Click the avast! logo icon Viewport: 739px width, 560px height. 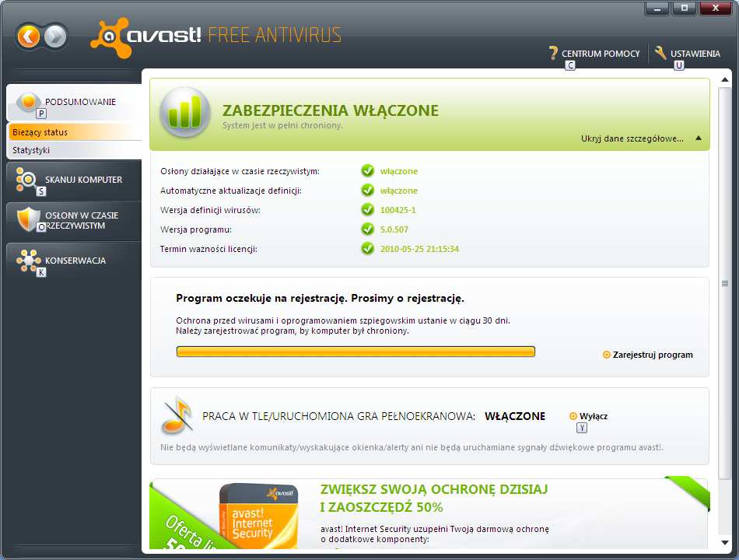[x=110, y=37]
